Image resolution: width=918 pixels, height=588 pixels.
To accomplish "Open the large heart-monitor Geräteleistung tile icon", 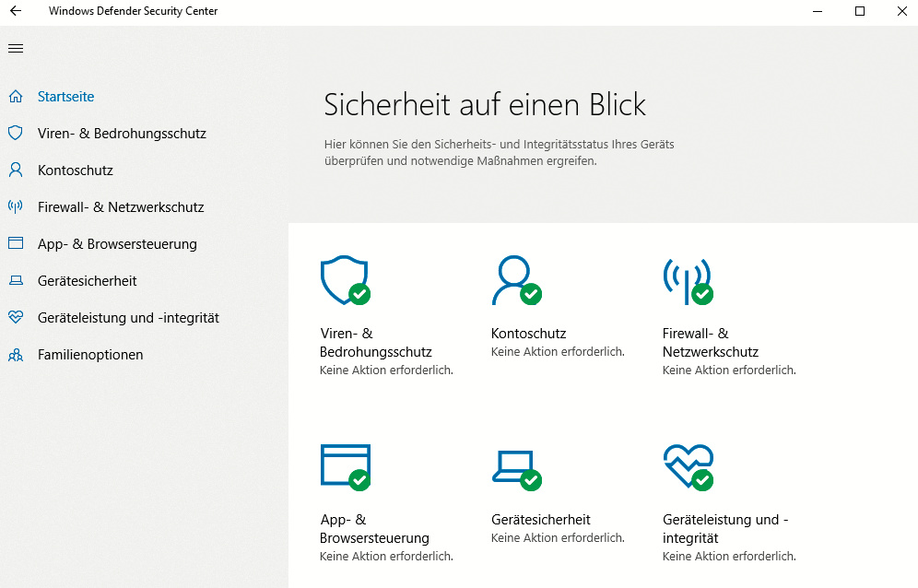I will (687, 466).
